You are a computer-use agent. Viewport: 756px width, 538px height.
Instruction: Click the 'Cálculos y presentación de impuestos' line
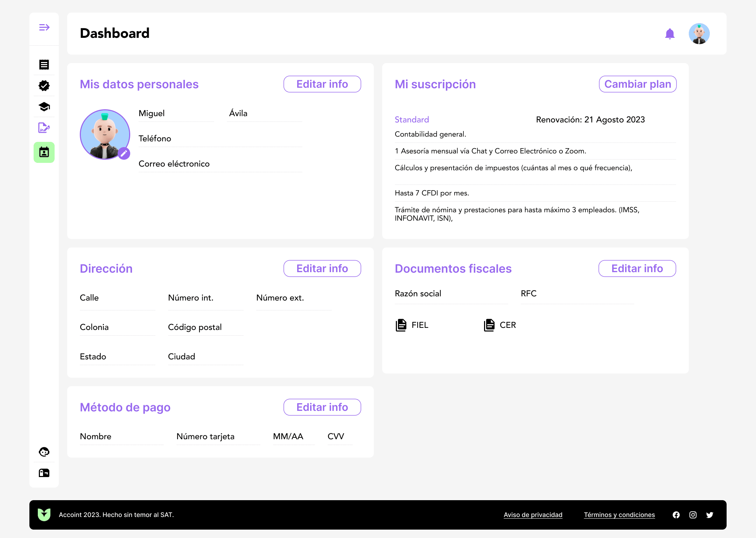(x=513, y=168)
